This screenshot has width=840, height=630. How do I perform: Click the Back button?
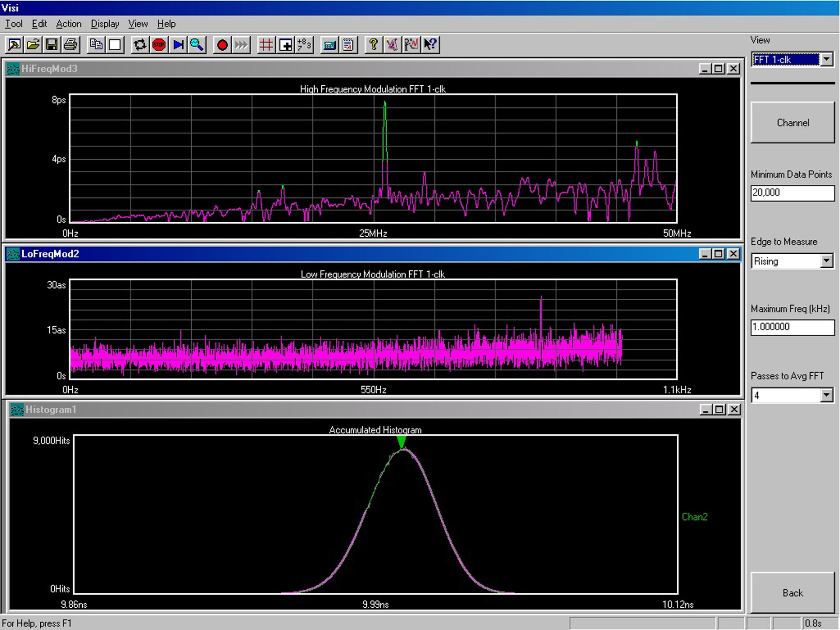point(793,593)
